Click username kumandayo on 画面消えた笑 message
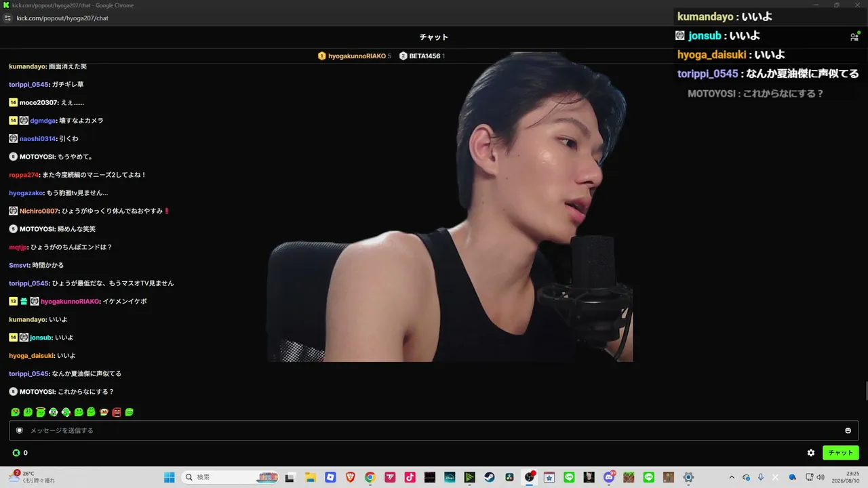This screenshot has height=488, width=868. click(28, 66)
